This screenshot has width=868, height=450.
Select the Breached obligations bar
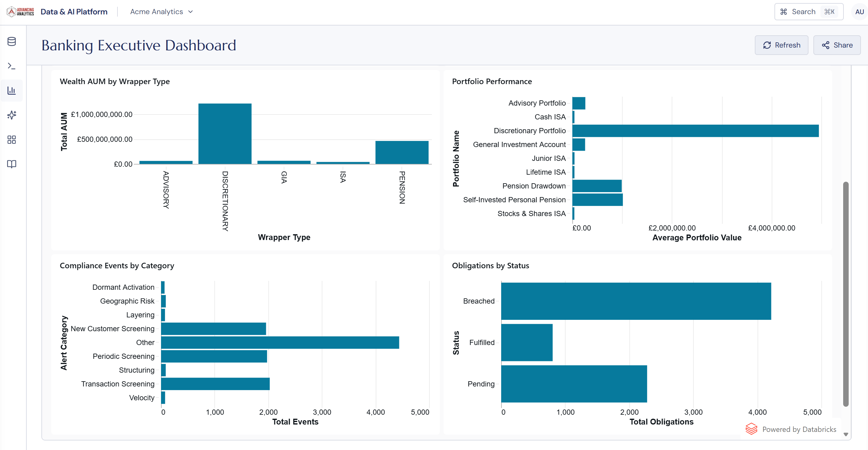coord(636,301)
